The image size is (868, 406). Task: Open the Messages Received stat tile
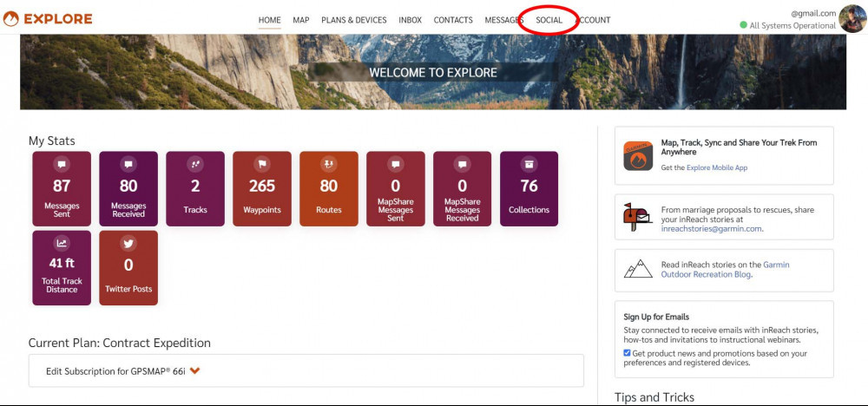click(128, 188)
